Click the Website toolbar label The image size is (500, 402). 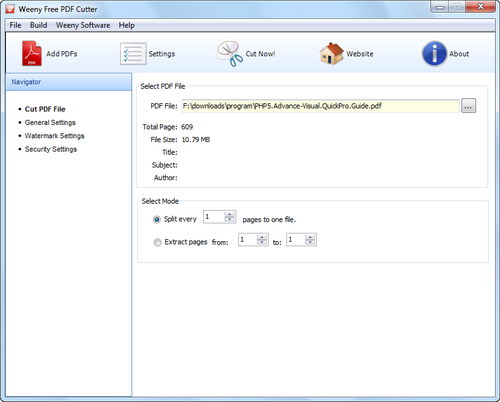[360, 54]
